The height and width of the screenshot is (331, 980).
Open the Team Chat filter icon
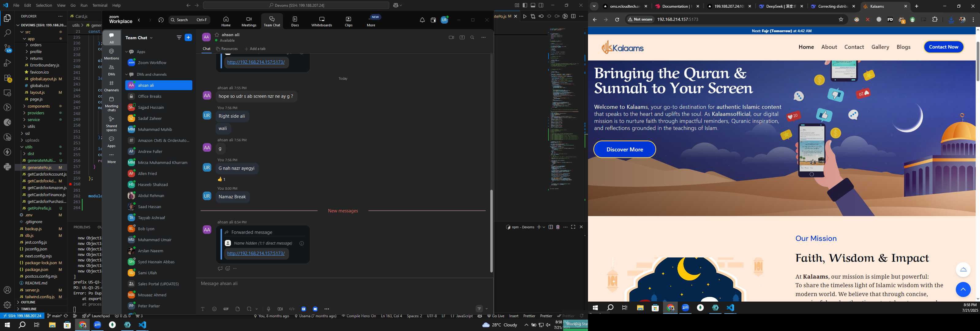click(x=179, y=37)
